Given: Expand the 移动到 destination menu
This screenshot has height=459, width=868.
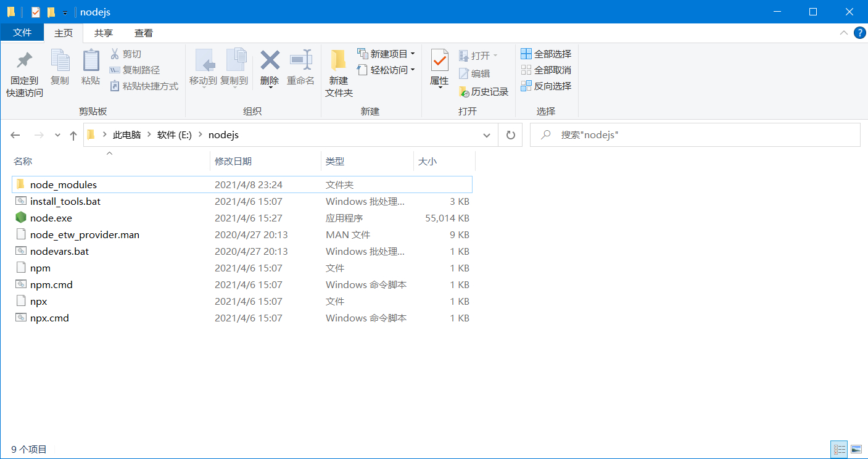Looking at the screenshot, I should pyautogui.click(x=203, y=88).
